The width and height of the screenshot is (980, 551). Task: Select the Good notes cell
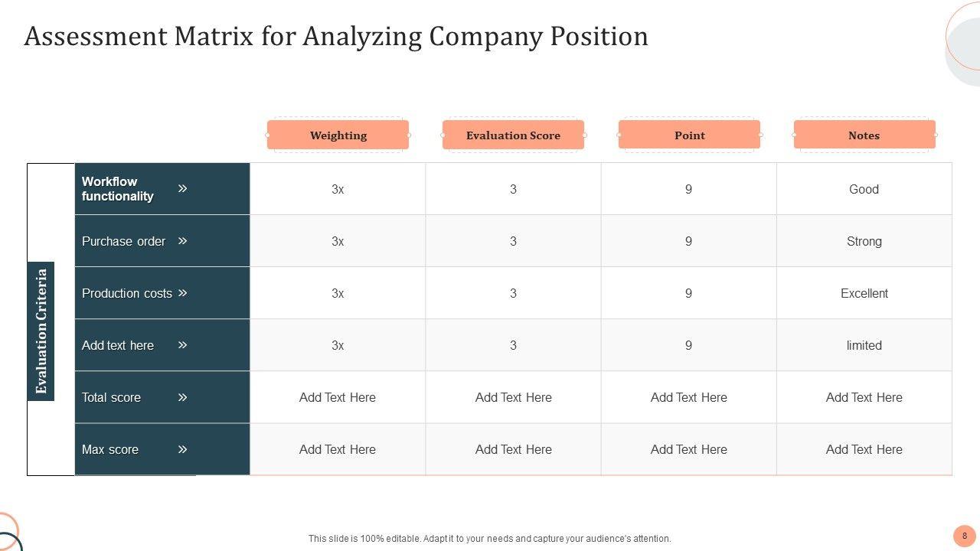click(864, 189)
